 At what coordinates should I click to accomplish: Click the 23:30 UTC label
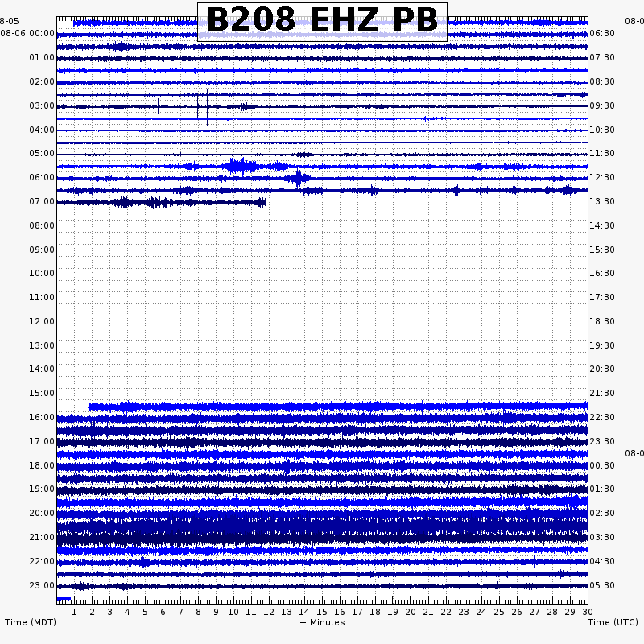click(602, 441)
